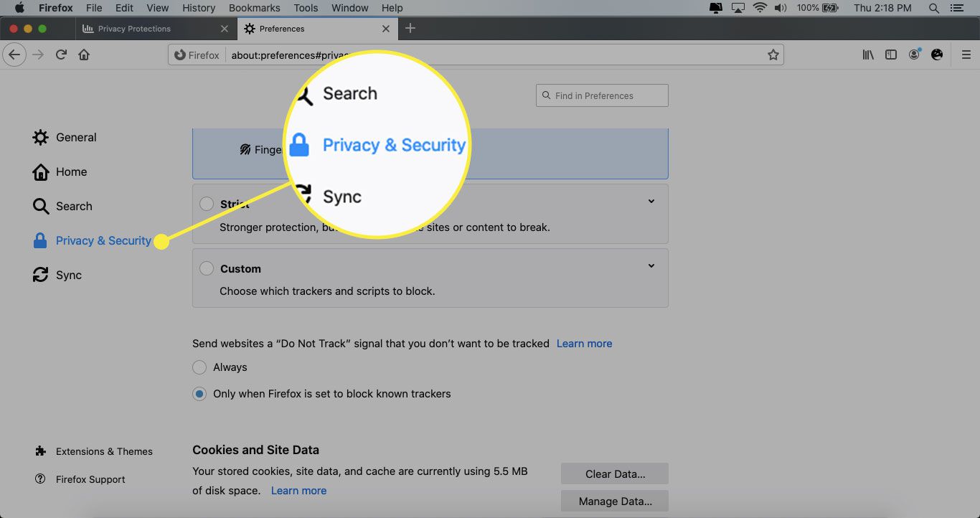Select the Strict protection radio button
980x518 pixels.
207,204
